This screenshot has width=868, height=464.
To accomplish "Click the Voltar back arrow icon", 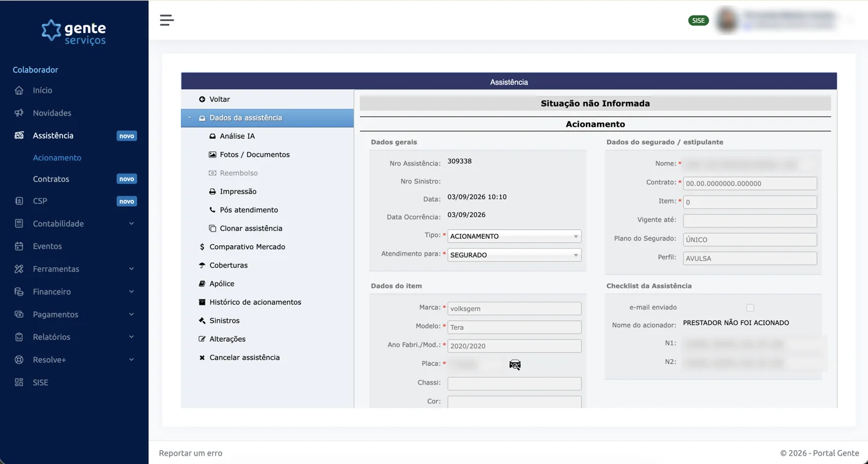I will pyautogui.click(x=202, y=99).
